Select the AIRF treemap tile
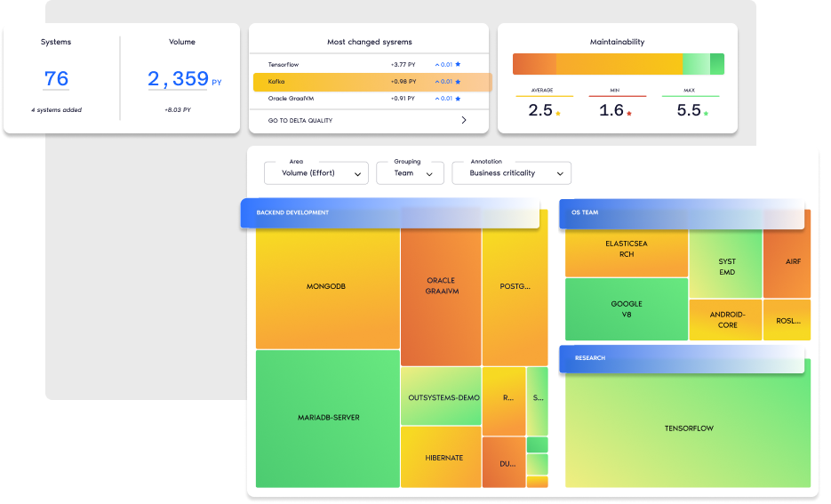 (787, 254)
